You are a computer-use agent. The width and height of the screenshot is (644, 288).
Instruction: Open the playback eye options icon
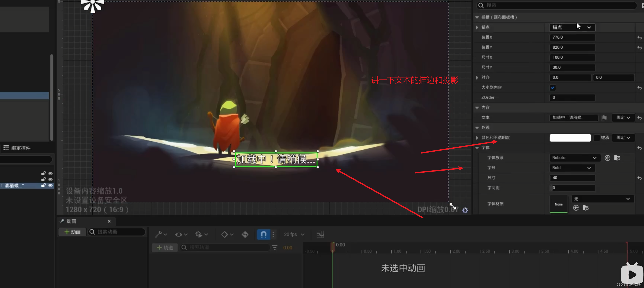179,234
